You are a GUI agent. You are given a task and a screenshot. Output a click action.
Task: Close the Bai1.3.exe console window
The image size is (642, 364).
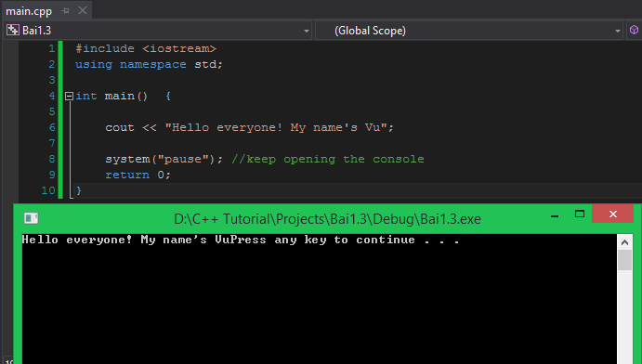pos(612,214)
